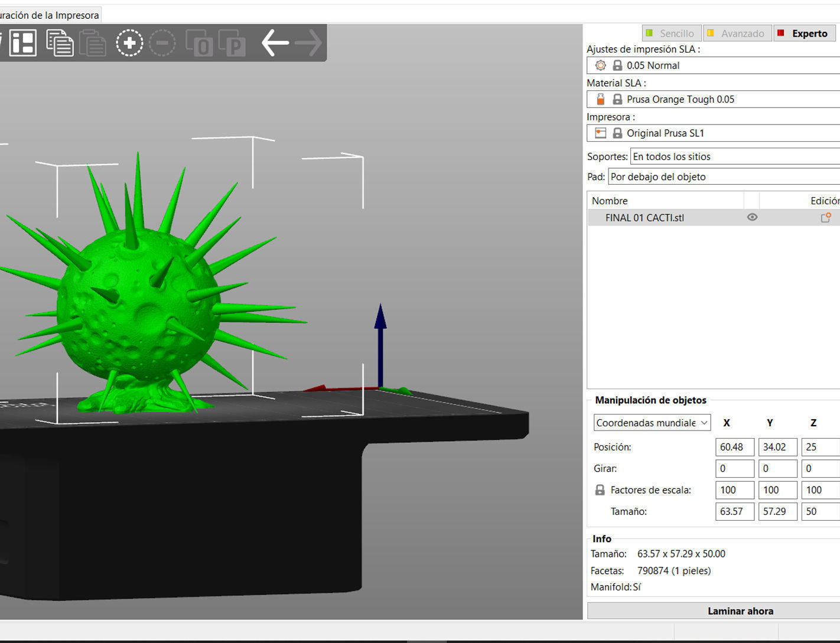Open the SLA material preset dropdown
Image resolution: width=840 pixels, height=643 pixels.
[714, 99]
